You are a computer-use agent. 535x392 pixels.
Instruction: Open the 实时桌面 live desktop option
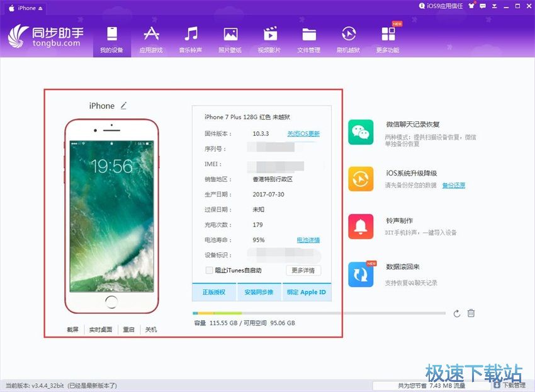[x=101, y=330]
